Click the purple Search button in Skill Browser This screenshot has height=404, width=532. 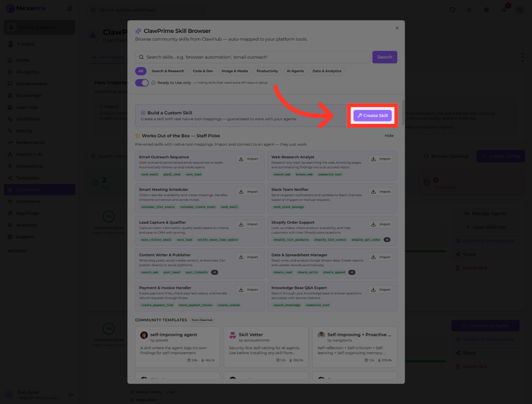pyautogui.click(x=385, y=57)
